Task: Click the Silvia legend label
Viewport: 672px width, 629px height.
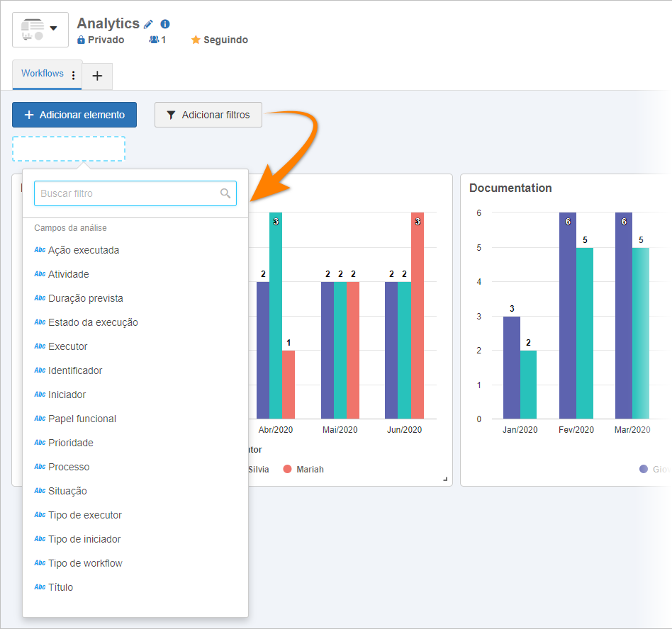Action: point(259,470)
